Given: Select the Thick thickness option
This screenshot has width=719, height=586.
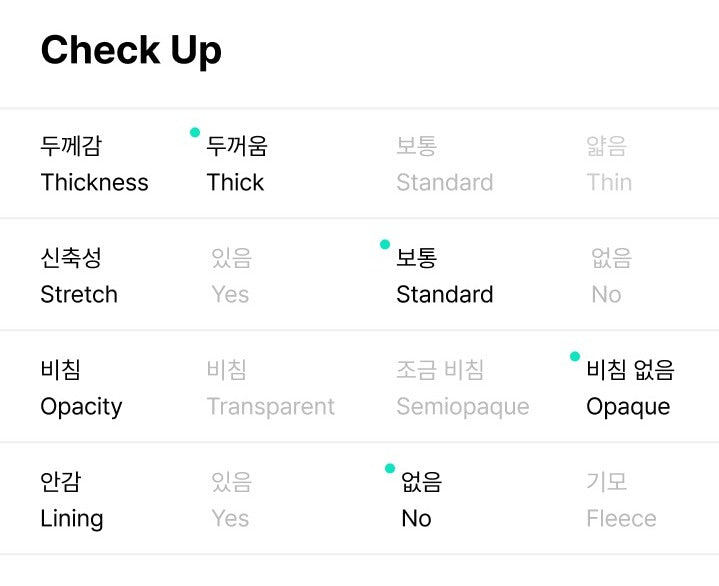Looking at the screenshot, I should point(236,165).
